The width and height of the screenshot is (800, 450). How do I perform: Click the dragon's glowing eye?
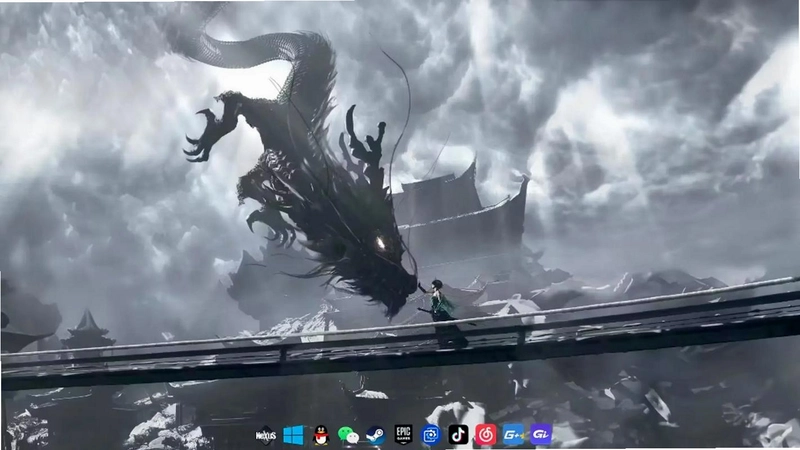point(381,243)
